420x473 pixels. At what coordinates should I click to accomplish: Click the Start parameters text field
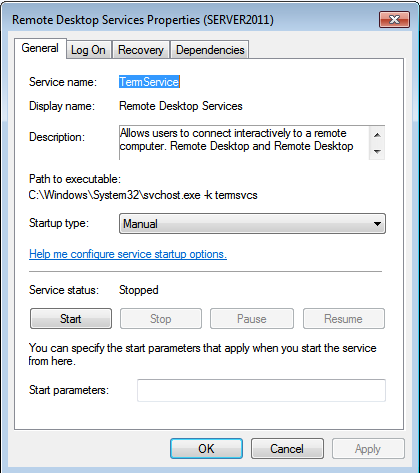pos(261,390)
